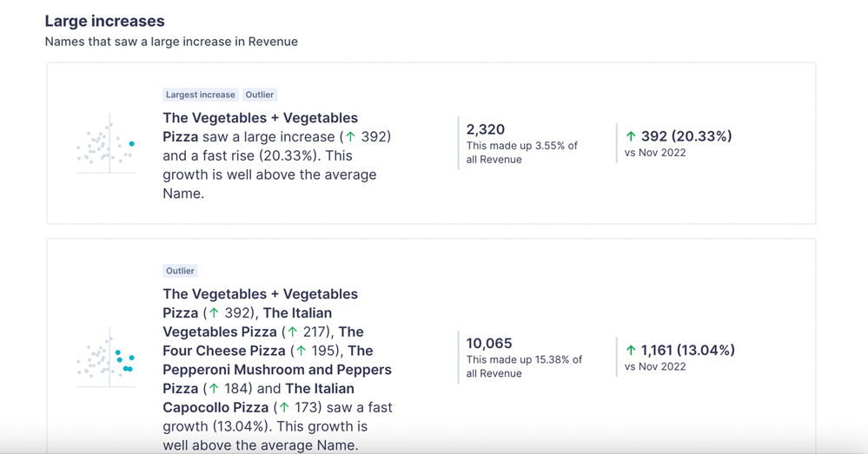Click the scatter plot thumbnail in the second card

point(105,358)
